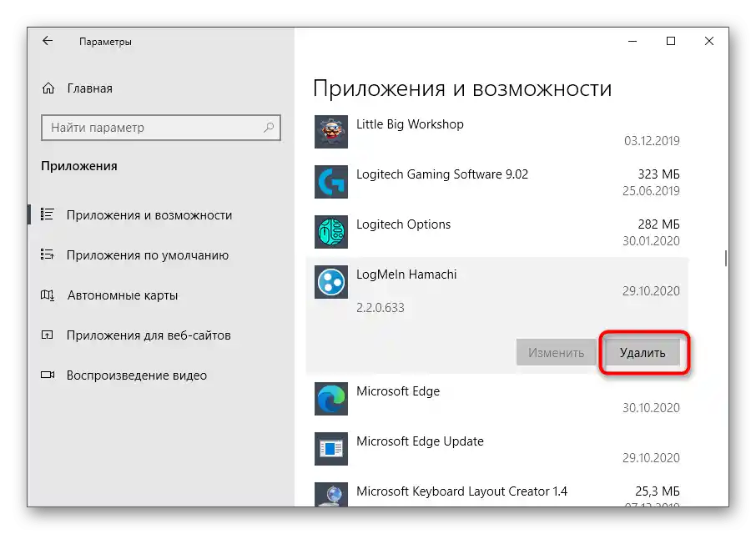Click the 282 МБ size value
Screen dimensions: 756x534
[x=658, y=224]
